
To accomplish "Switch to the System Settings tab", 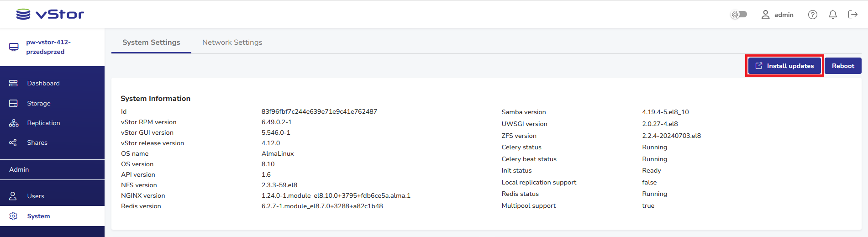I will click(151, 42).
